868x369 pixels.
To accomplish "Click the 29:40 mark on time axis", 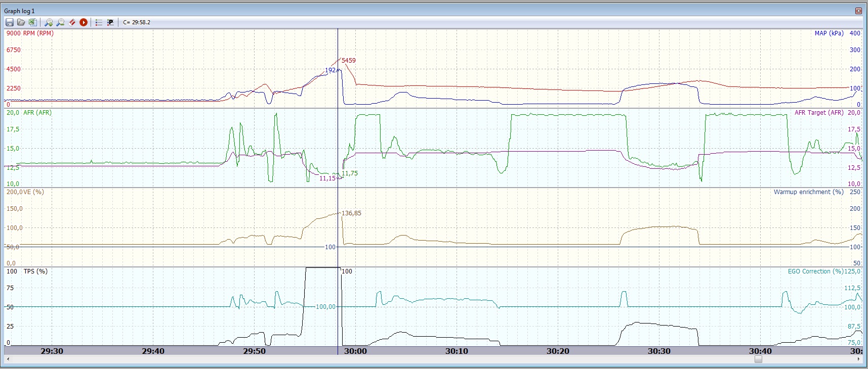I will pyautogui.click(x=153, y=351).
